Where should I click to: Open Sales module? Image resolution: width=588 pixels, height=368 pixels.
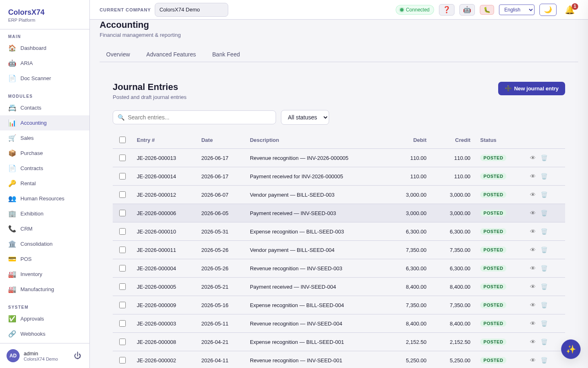(x=45, y=138)
